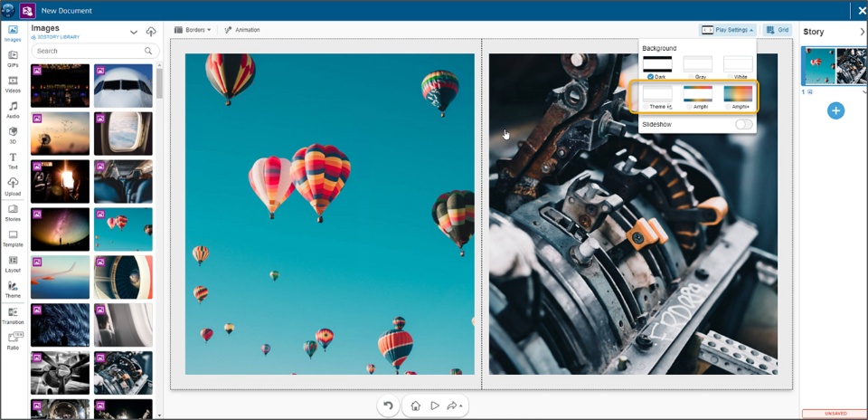
Task: Click the undo arrow button
Action: click(388, 406)
